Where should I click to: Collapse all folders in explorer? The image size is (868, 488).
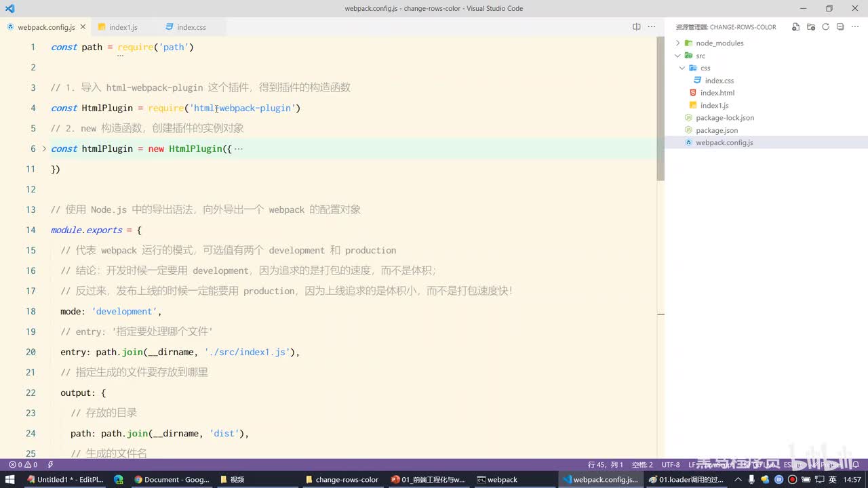pos(840,27)
